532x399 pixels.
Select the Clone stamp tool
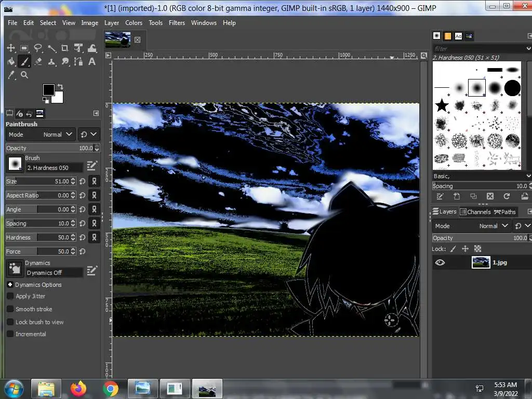51,61
